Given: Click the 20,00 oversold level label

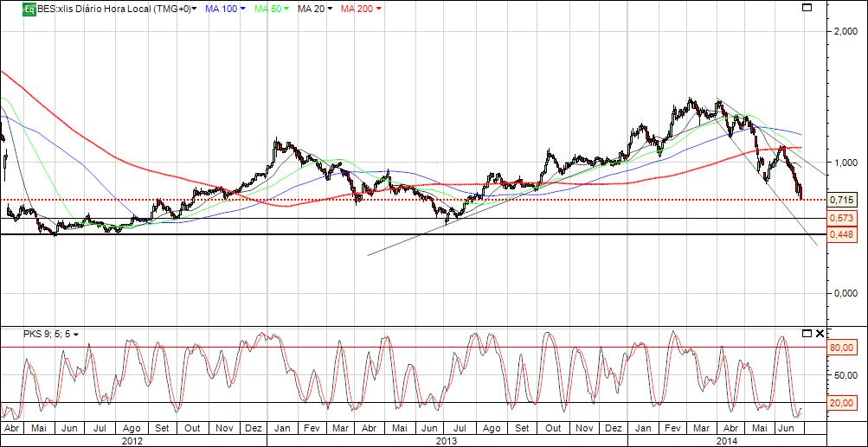Looking at the screenshot, I should coord(842,403).
